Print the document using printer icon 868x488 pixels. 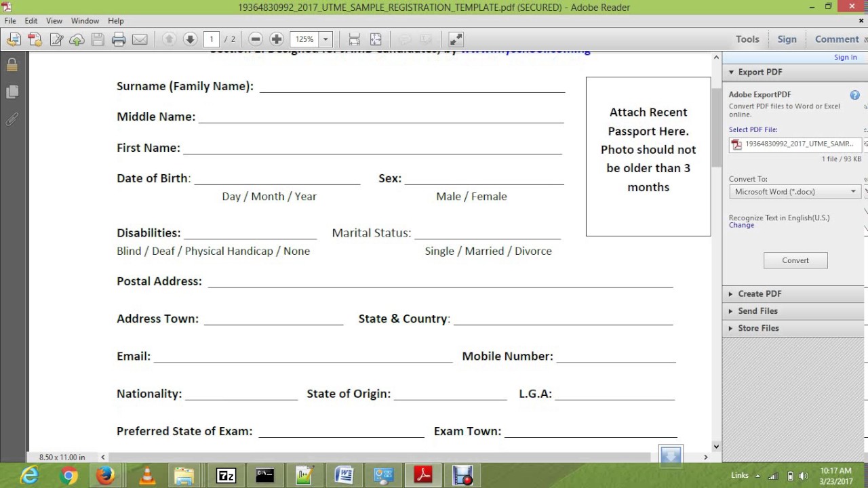(119, 39)
